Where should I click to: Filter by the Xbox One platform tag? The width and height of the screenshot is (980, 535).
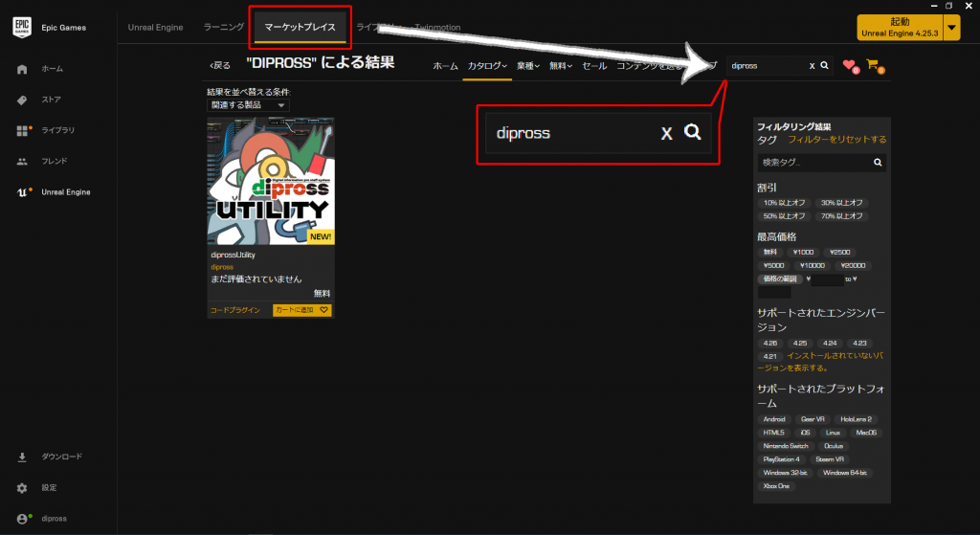pyautogui.click(x=776, y=486)
